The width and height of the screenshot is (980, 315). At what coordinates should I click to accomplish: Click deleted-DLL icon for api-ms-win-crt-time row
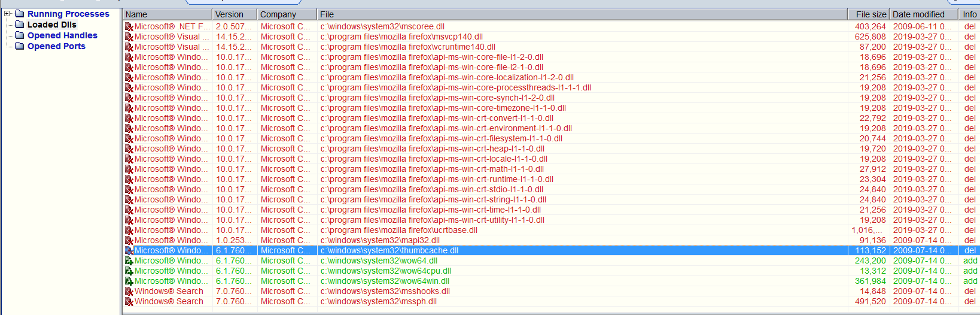click(x=129, y=210)
